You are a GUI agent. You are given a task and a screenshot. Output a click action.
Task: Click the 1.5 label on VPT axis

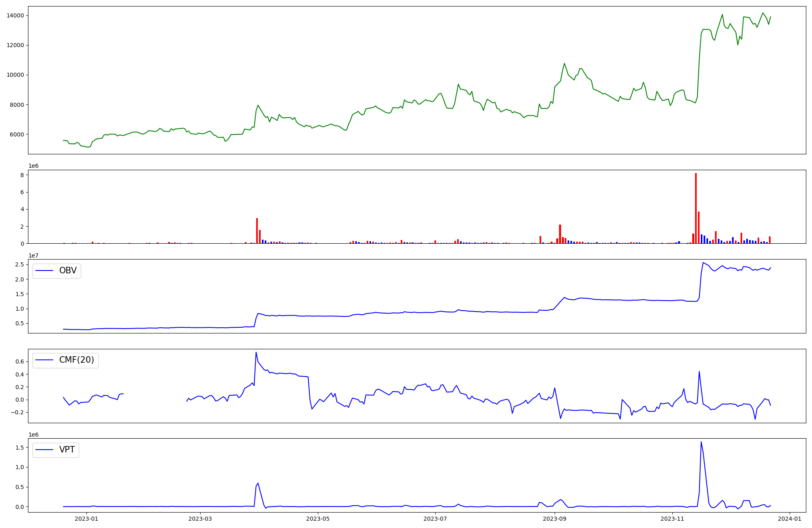click(x=20, y=448)
